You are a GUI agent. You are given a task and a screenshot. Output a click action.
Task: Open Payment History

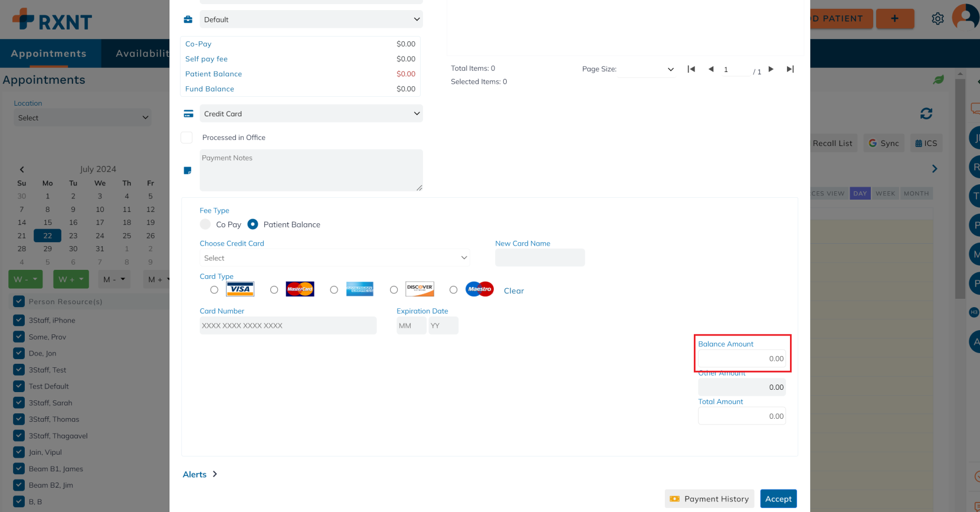(710, 499)
